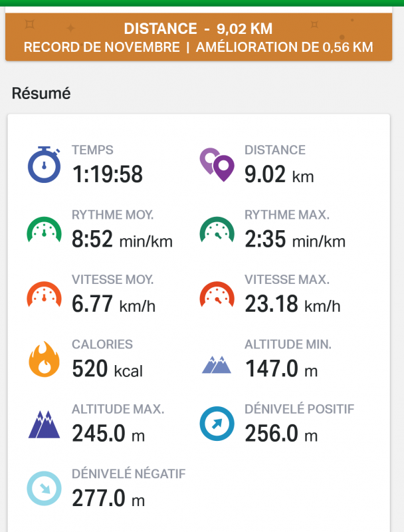Tap green gauge icon for Rythme Moy.
Screen dimensions: 404x532
coord(44,229)
